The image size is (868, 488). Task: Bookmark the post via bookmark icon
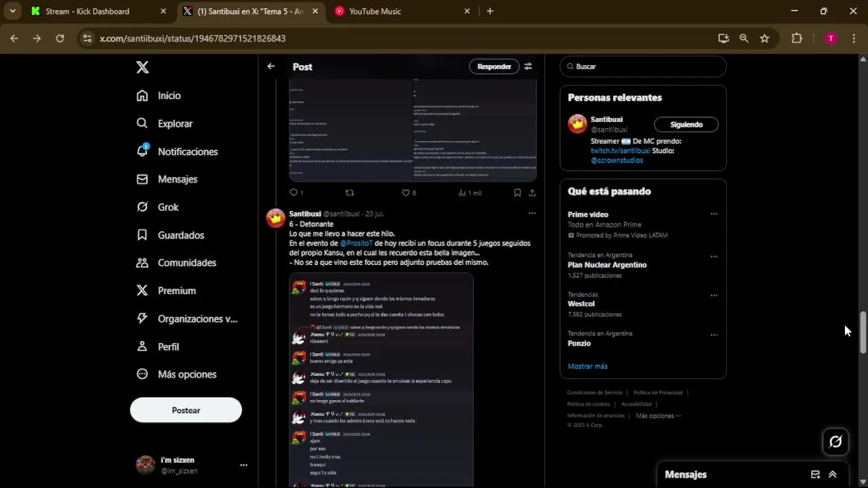pyautogui.click(x=517, y=192)
